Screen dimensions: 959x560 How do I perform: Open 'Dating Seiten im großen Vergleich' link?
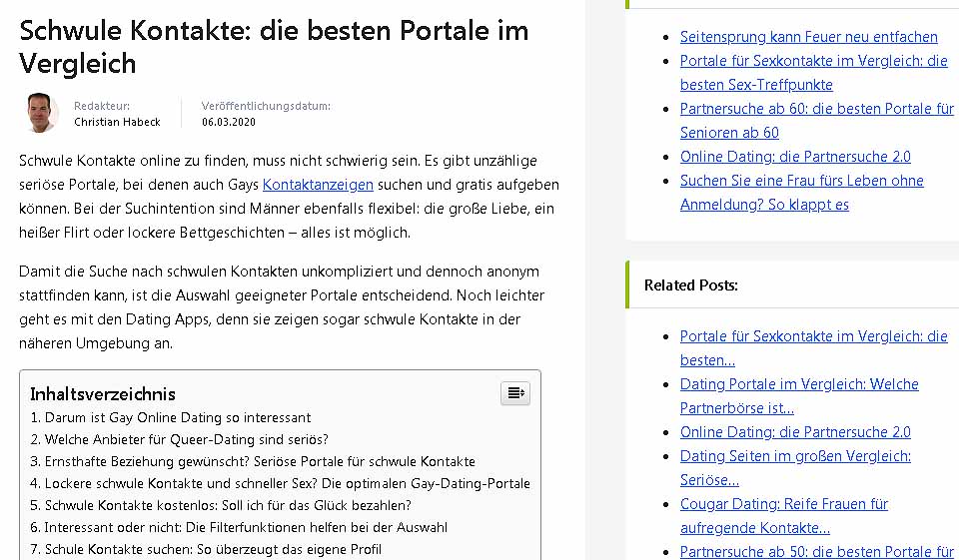coord(794,456)
